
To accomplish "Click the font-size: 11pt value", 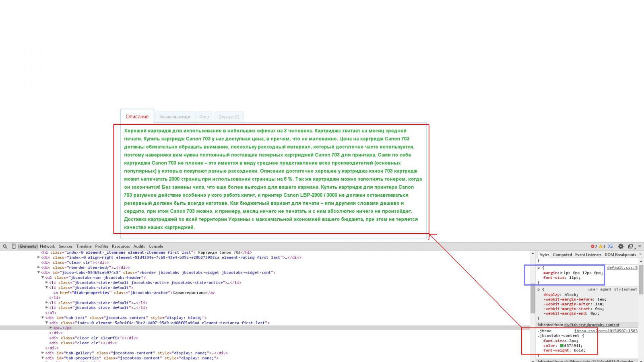I will (x=574, y=278).
